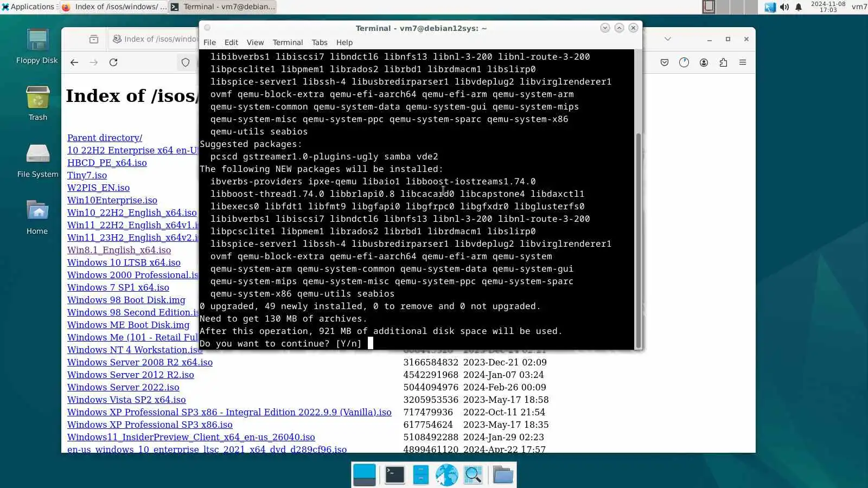Click the shield tracking protection icon
Viewport: 868px width, 488px height.
[x=186, y=62]
